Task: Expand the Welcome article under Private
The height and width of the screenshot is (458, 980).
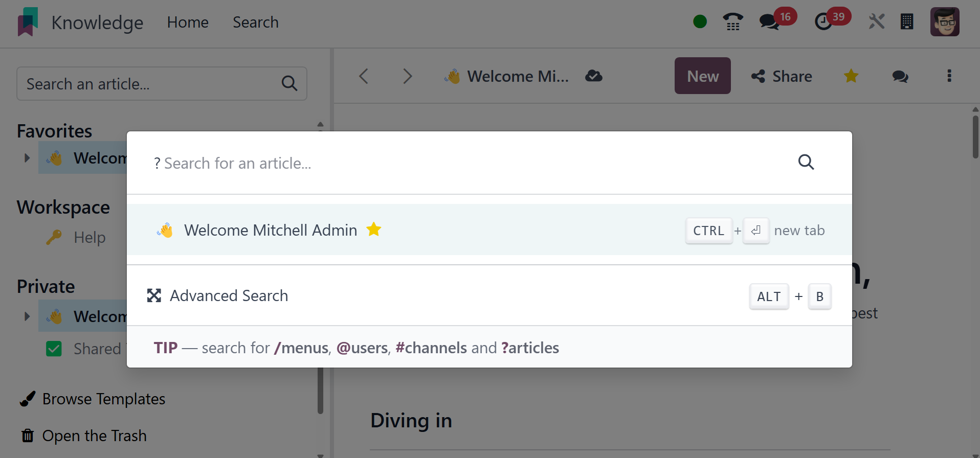Action: coord(27,316)
